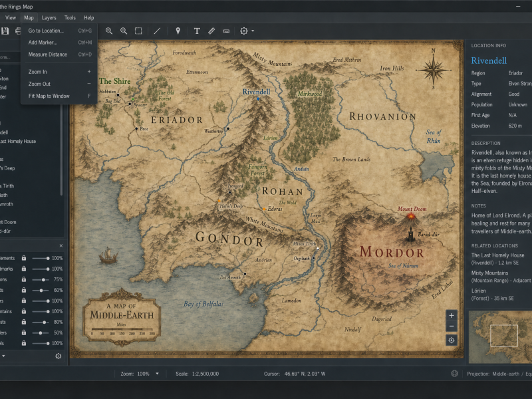Open the Layers menu

[49, 18]
